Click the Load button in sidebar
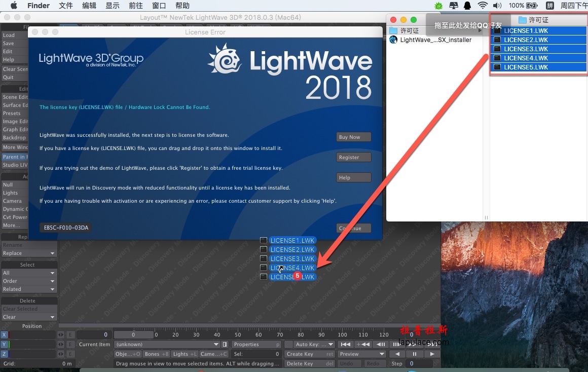This screenshot has height=372, width=588. click(x=14, y=35)
